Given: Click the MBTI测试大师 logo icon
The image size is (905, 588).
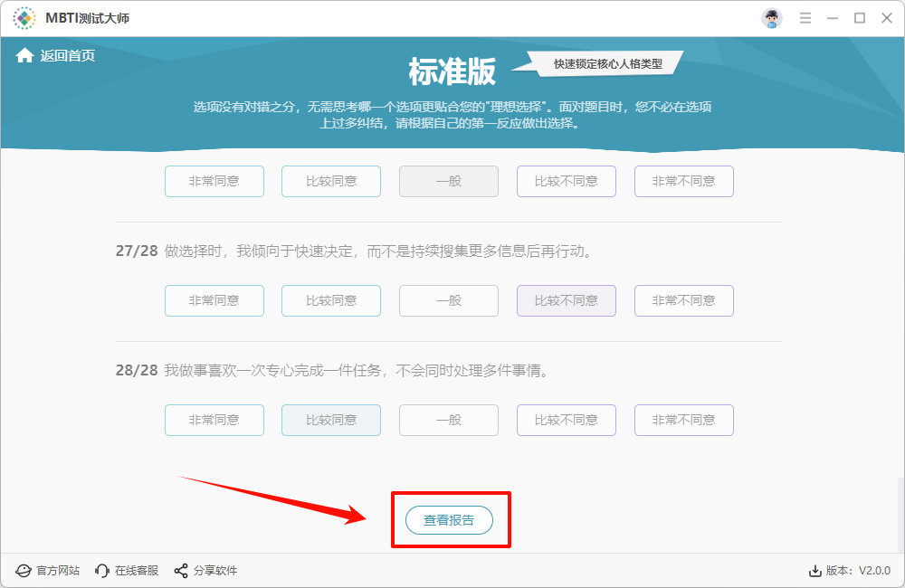Looking at the screenshot, I should [x=24, y=16].
